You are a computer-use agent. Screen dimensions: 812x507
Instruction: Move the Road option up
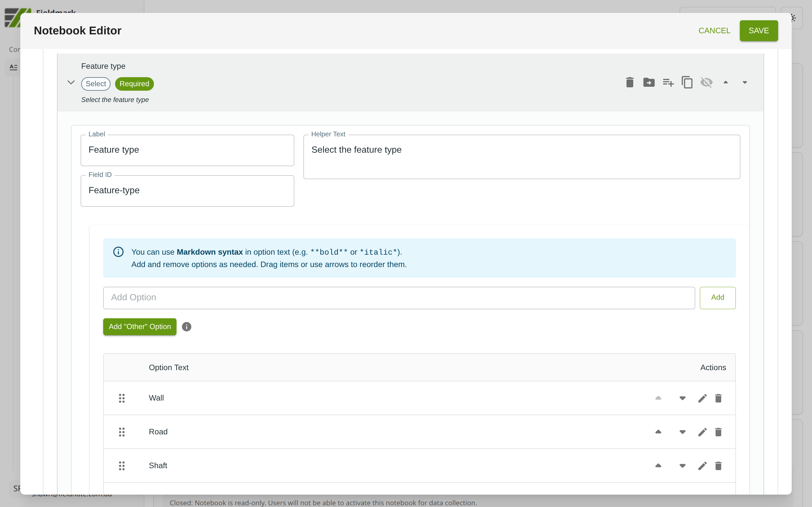(658, 432)
